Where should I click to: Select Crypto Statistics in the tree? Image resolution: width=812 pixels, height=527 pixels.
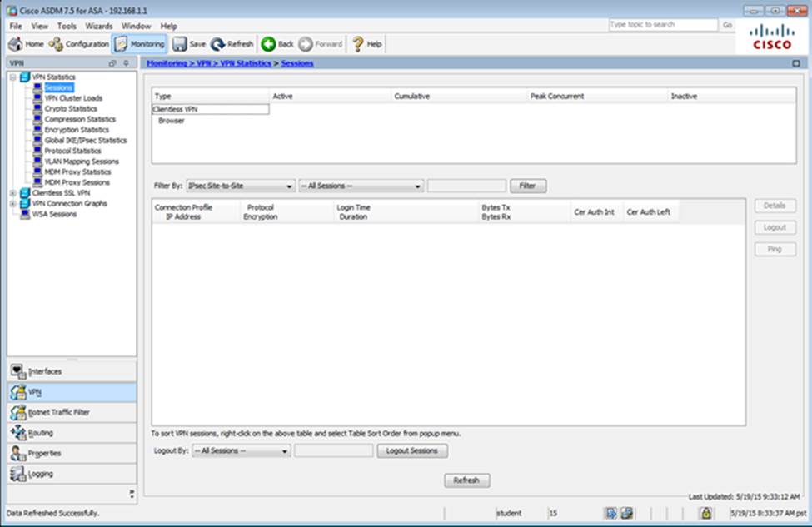70,109
